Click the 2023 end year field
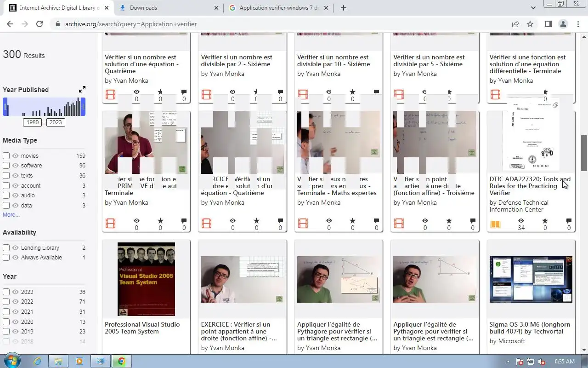This screenshot has height=368, width=588. point(56,122)
